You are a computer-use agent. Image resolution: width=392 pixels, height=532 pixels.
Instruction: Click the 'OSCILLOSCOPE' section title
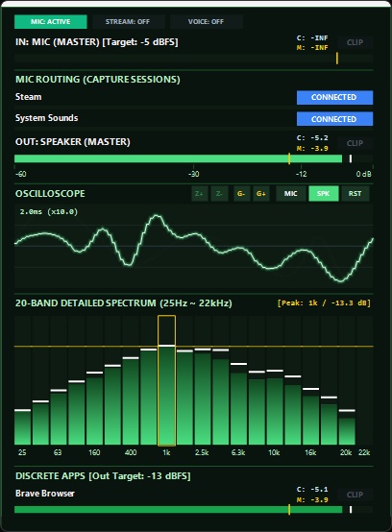click(x=50, y=194)
